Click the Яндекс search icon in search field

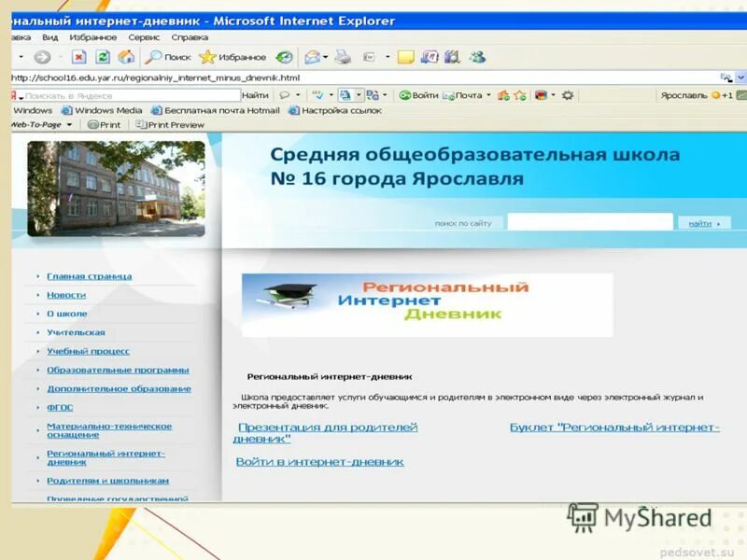click(11, 93)
